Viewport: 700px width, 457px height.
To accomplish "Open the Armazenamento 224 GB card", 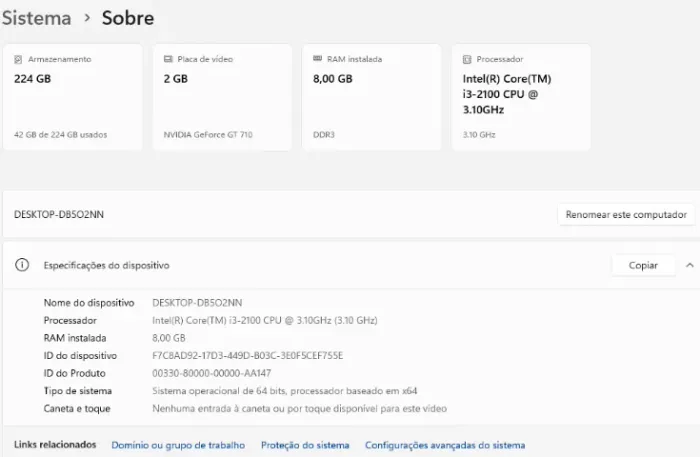I will pyautogui.click(x=73, y=97).
